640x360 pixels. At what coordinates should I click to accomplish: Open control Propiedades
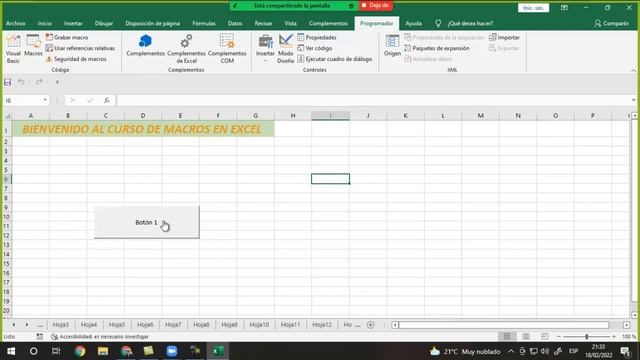[317, 37]
